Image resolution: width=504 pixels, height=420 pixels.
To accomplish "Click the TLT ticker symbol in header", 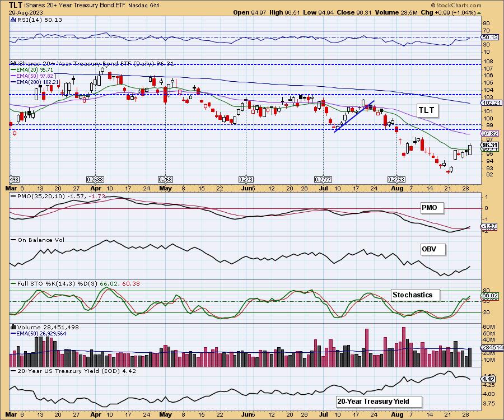I will click(16, 5).
